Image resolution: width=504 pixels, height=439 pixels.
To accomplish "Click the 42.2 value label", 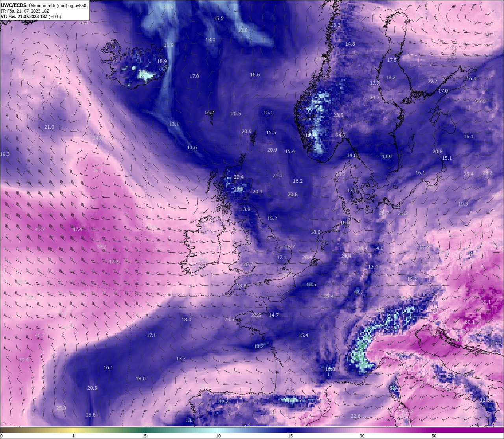I will pyautogui.click(x=113, y=262).
